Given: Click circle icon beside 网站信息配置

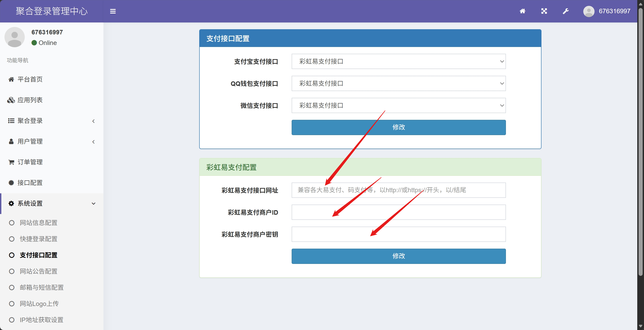Looking at the screenshot, I should coord(12,223).
